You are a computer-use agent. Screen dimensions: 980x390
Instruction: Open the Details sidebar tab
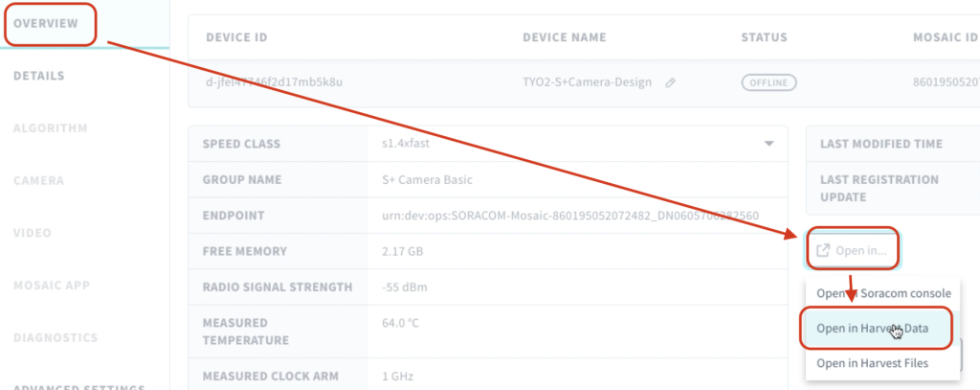click(39, 76)
